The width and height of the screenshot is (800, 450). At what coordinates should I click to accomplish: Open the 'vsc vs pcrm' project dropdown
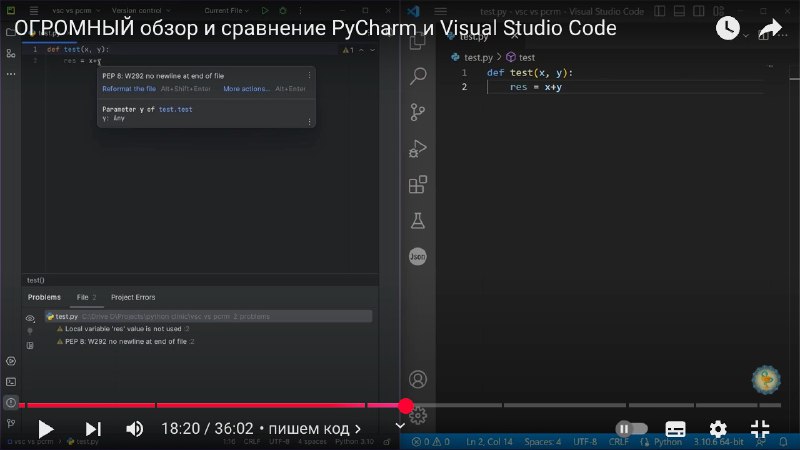[77, 10]
